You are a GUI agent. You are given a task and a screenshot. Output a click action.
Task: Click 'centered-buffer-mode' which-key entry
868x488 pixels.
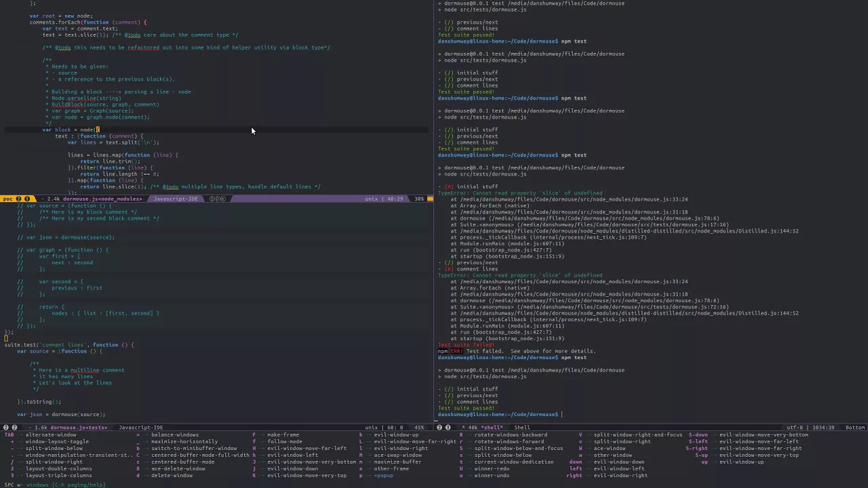pyautogui.click(x=183, y=462)
